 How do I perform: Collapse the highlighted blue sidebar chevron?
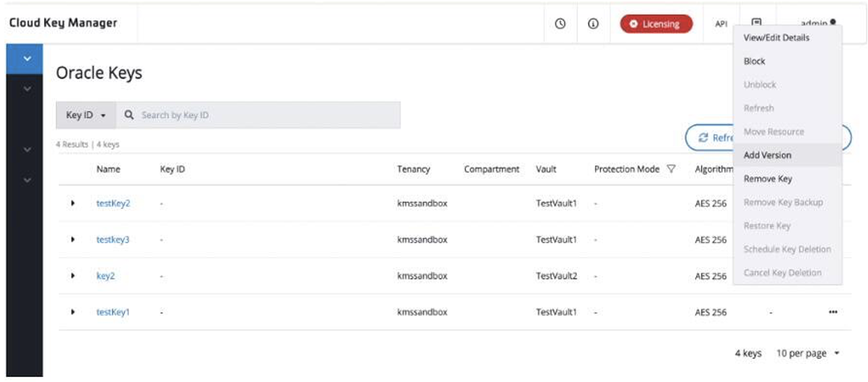(x=28, y=57)
